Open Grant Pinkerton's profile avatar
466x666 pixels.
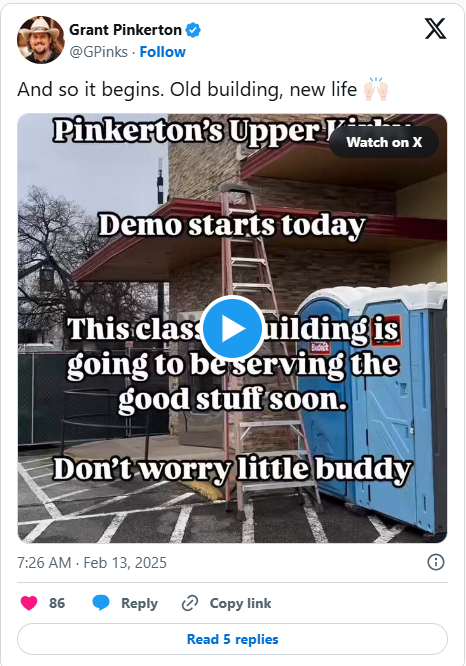coord(41,40)
